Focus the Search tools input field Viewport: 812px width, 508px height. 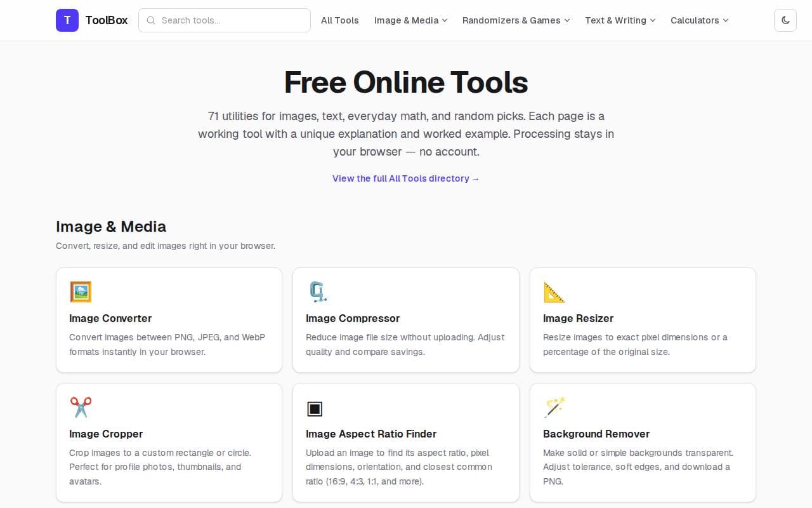225,20
